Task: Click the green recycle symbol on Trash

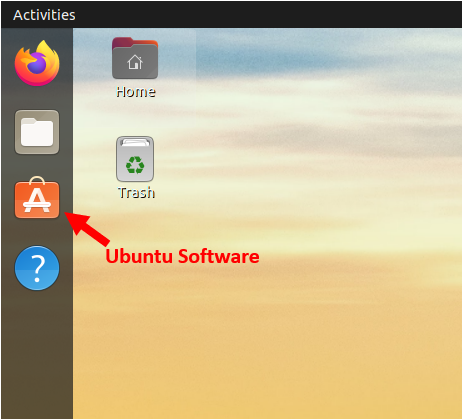Action: [135, 165]
